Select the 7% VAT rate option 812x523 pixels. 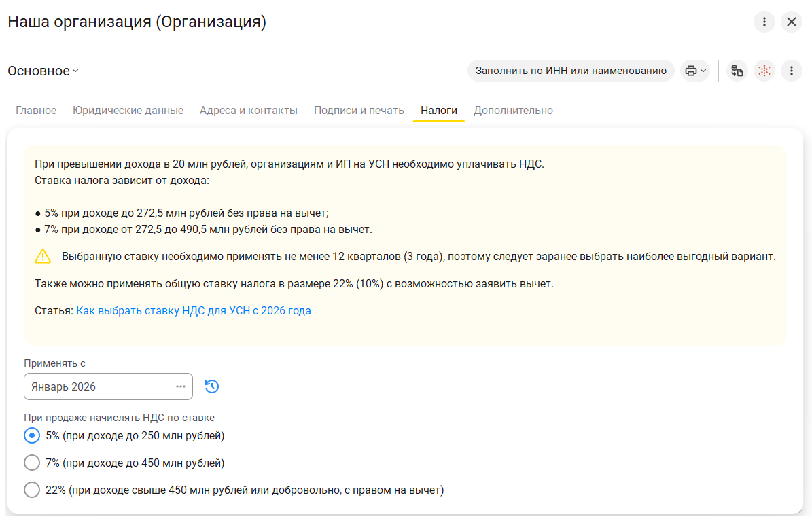[32, 463]
